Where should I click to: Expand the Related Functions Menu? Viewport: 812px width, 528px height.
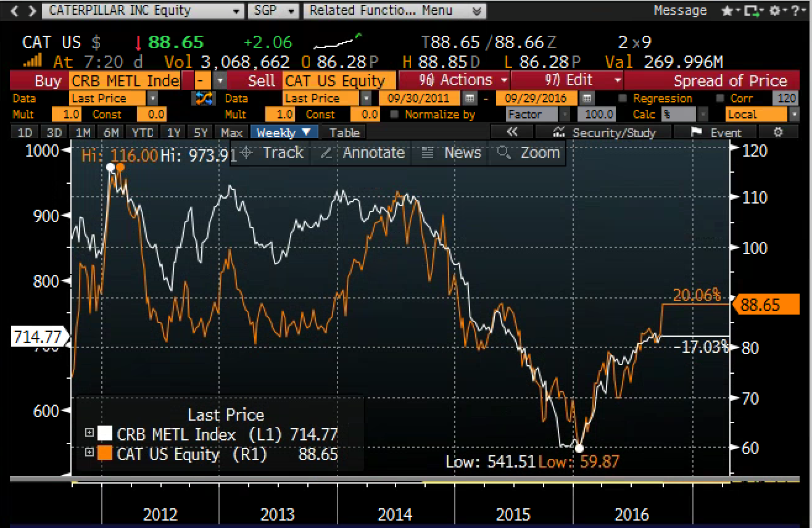click(x=394, y=10)
